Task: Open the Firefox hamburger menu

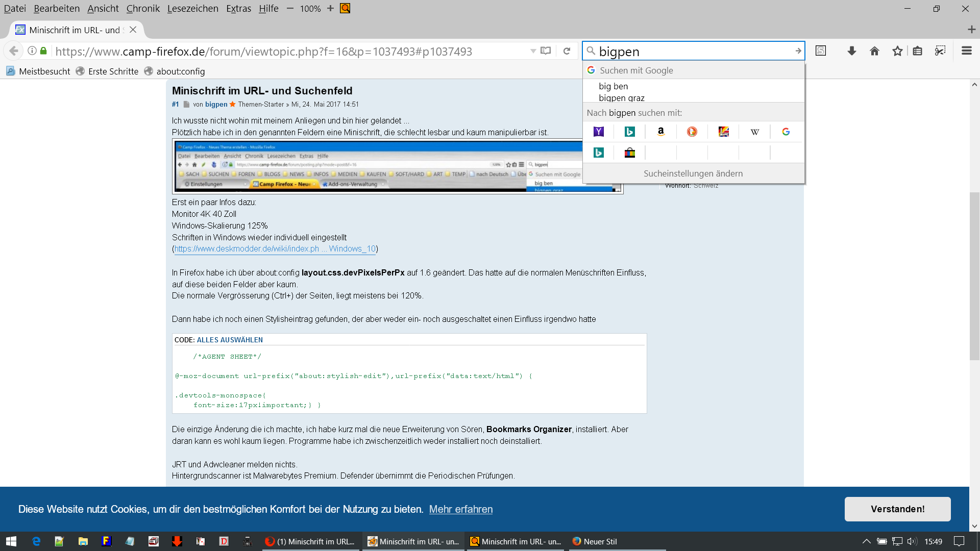Action: [x=966, y=51]
